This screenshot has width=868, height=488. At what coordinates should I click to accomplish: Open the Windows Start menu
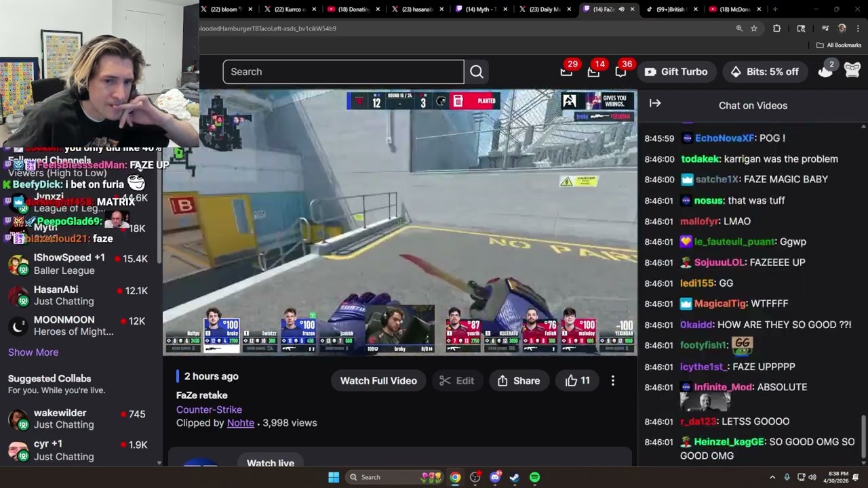334,477
